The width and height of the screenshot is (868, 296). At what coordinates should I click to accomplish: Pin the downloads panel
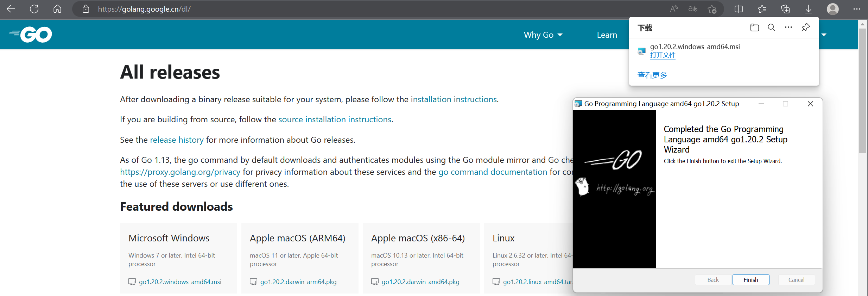click(806, 27)
